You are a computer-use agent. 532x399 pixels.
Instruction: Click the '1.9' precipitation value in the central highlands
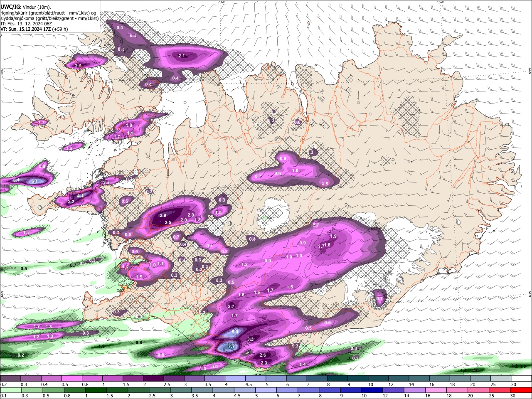[333, 236]
